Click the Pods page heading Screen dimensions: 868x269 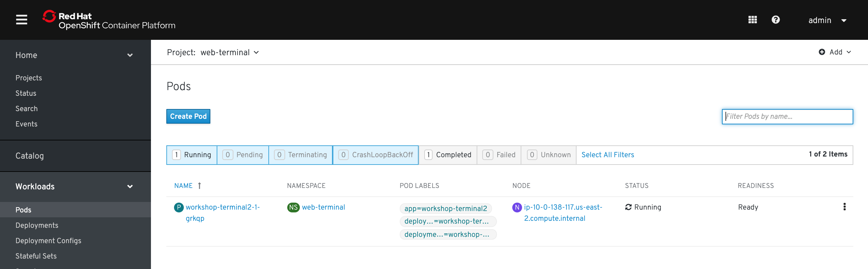tap(179, 86)
